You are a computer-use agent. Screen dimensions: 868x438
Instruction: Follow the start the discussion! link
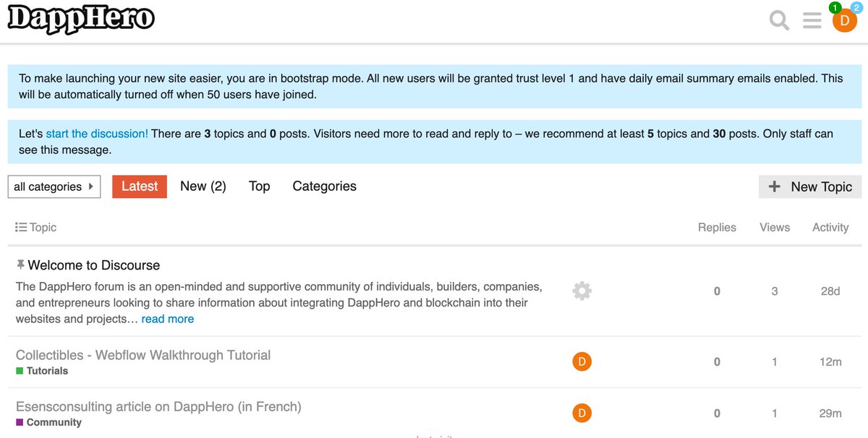click(x=97, y=134)
